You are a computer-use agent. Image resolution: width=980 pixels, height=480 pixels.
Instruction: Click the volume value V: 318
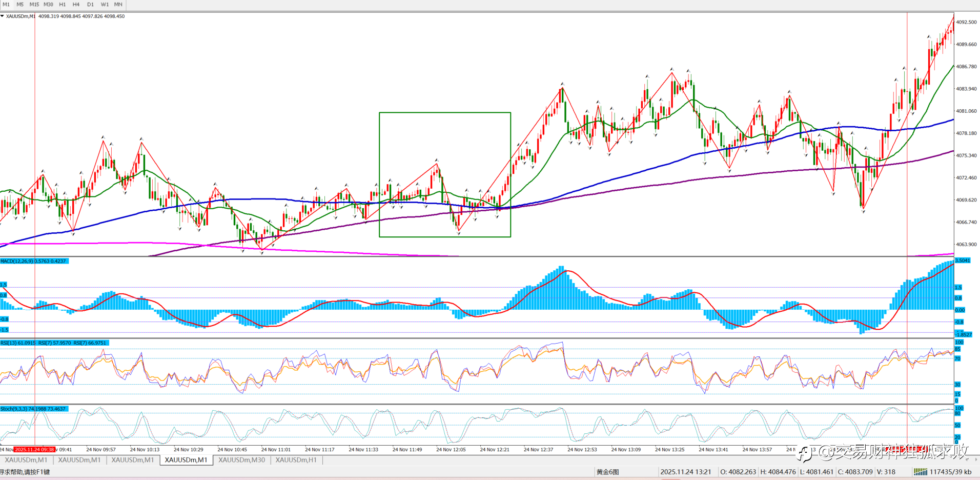[886, 472]
